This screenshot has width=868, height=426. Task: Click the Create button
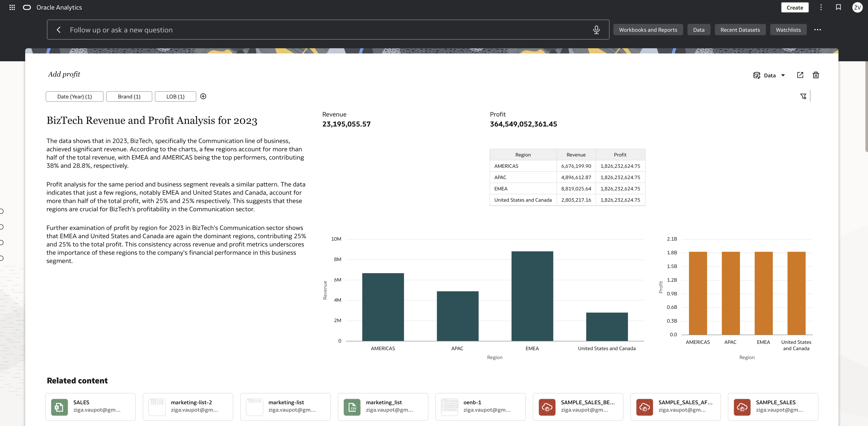point(795,7)
